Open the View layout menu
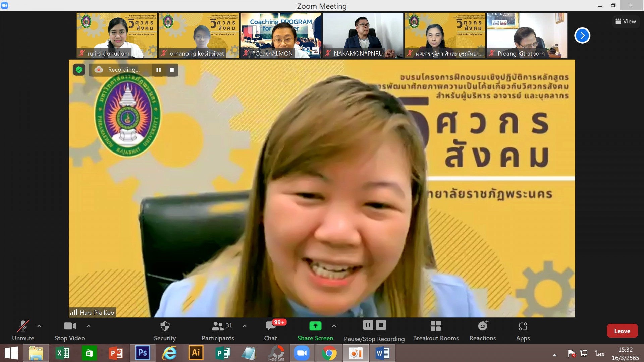Screen dimensions: 644x362 coord(626,21)
